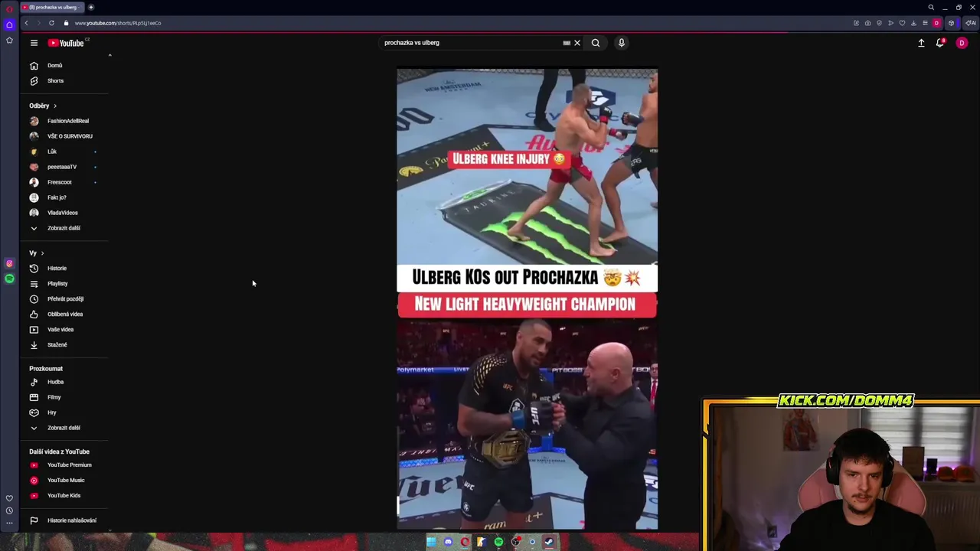Open the YouTube upload create button

pos(921,43)
